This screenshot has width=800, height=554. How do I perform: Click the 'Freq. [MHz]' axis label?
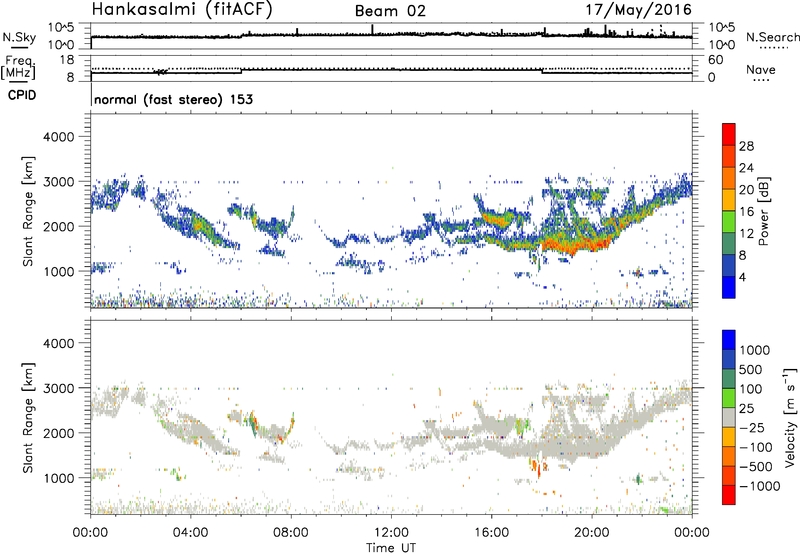click(x=18, y=67)
